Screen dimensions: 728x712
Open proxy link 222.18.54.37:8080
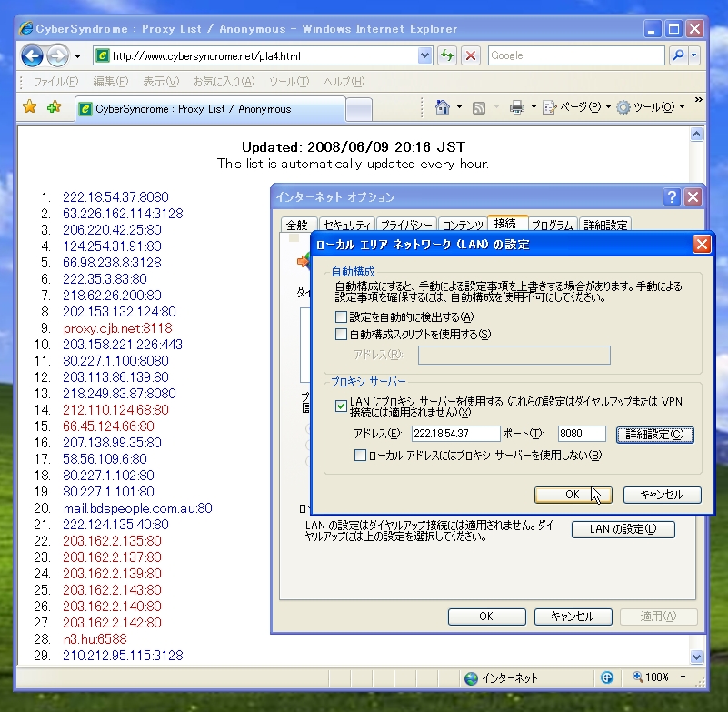point(115,197)
